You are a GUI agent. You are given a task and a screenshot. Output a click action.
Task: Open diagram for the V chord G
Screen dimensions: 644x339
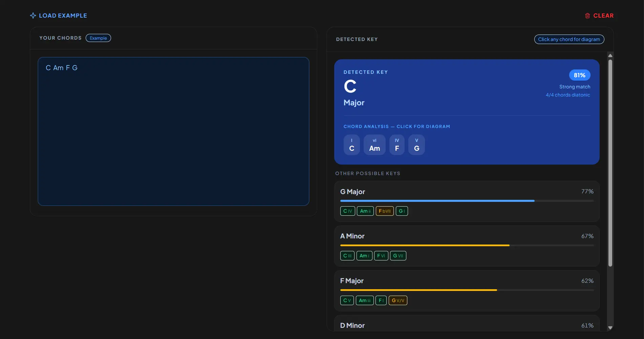point(416,145)
